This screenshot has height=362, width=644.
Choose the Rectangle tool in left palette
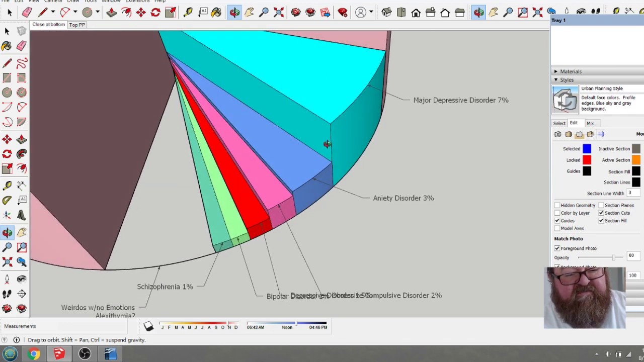click(7, 78)
